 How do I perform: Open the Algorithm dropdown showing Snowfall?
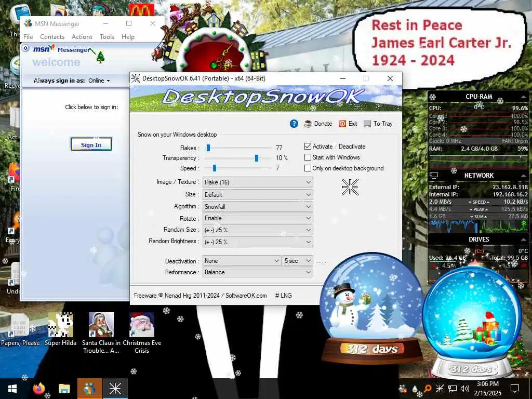pos(258,206)
